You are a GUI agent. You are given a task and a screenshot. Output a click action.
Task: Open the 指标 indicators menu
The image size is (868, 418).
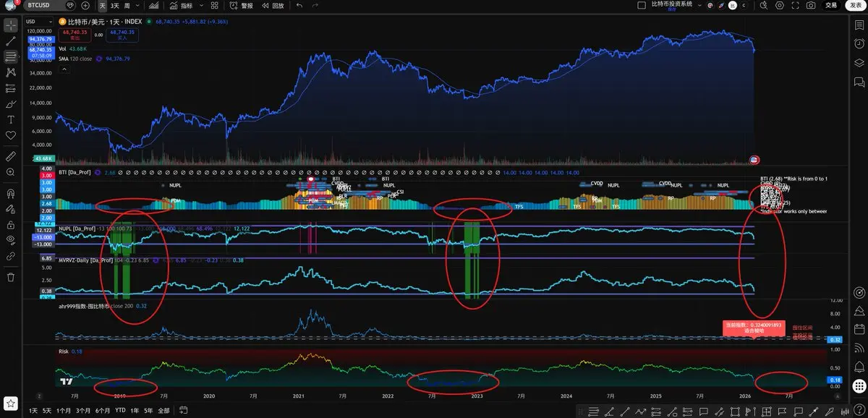click(x=181, y=5)
